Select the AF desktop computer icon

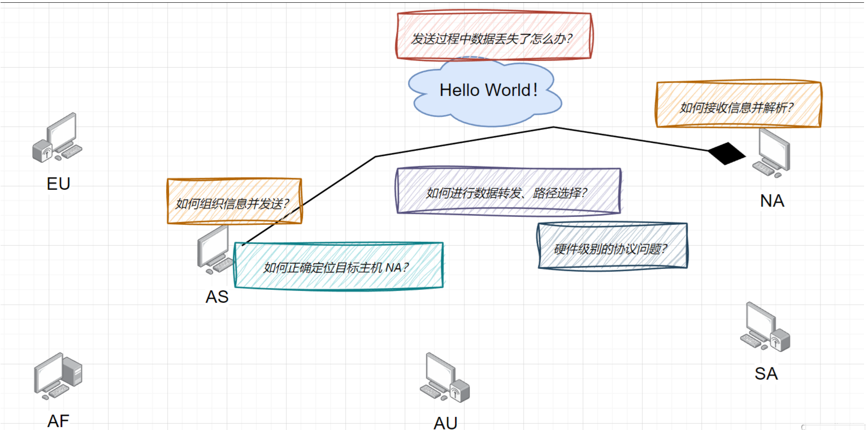[58, 377]
